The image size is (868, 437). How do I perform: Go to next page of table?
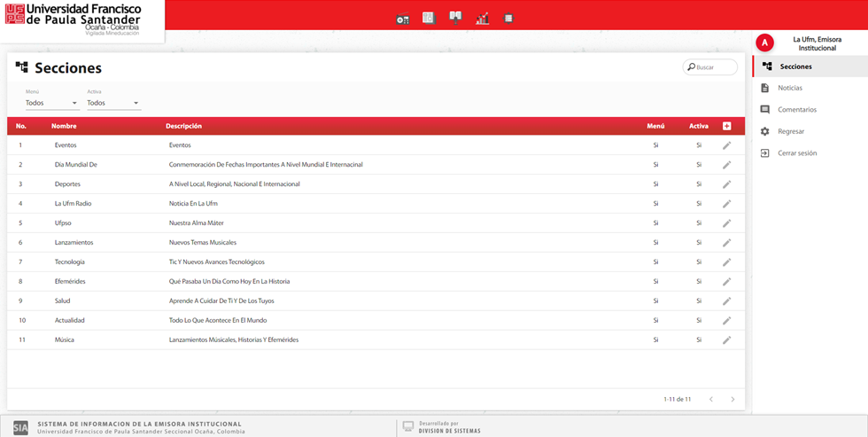pyautogui.click(x=732, y=400)
